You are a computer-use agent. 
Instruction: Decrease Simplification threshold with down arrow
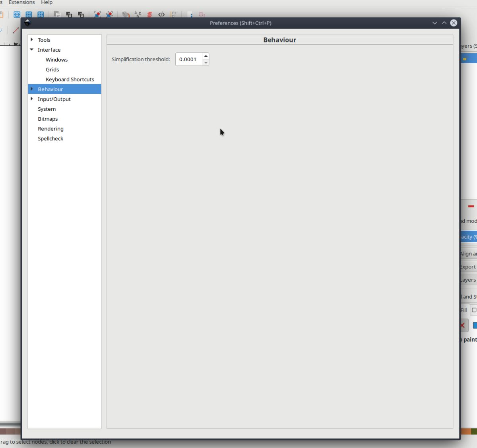(x=206, y=62)
